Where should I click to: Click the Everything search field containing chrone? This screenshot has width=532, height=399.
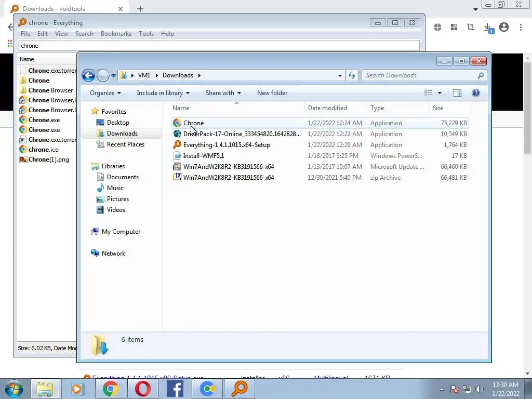pyautogui.click(x=219, y=46)
